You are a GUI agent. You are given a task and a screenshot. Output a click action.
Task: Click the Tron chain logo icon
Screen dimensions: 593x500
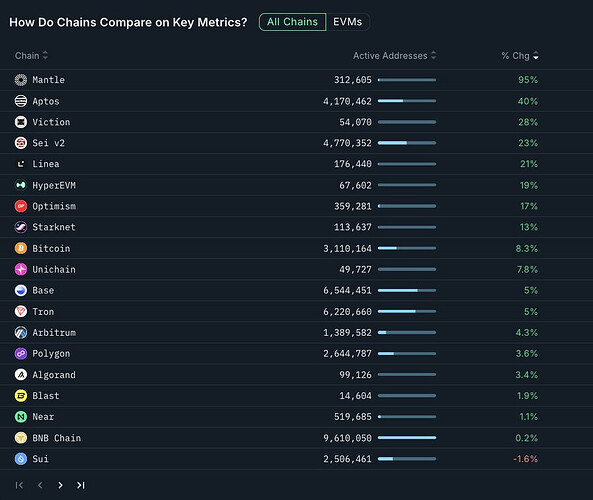tap(21, 311)
